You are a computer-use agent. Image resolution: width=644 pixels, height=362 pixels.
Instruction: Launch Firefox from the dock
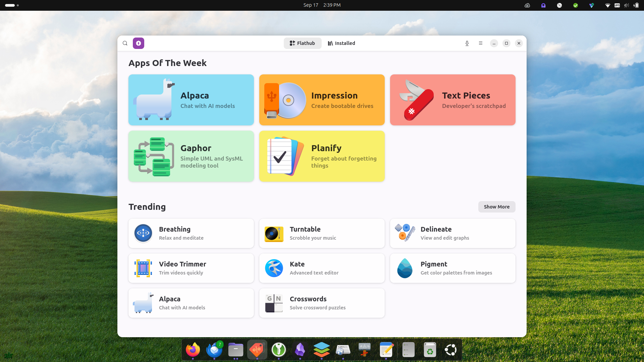193,350
